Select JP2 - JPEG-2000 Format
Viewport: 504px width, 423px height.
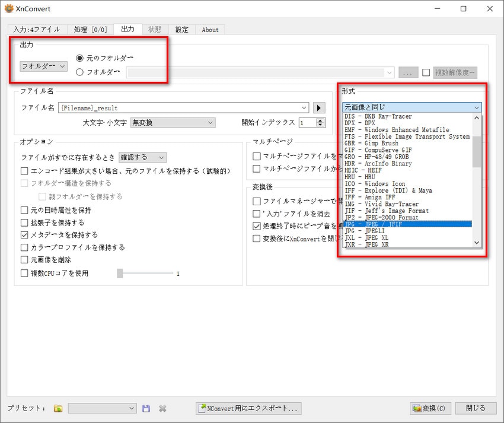[408, 218]
